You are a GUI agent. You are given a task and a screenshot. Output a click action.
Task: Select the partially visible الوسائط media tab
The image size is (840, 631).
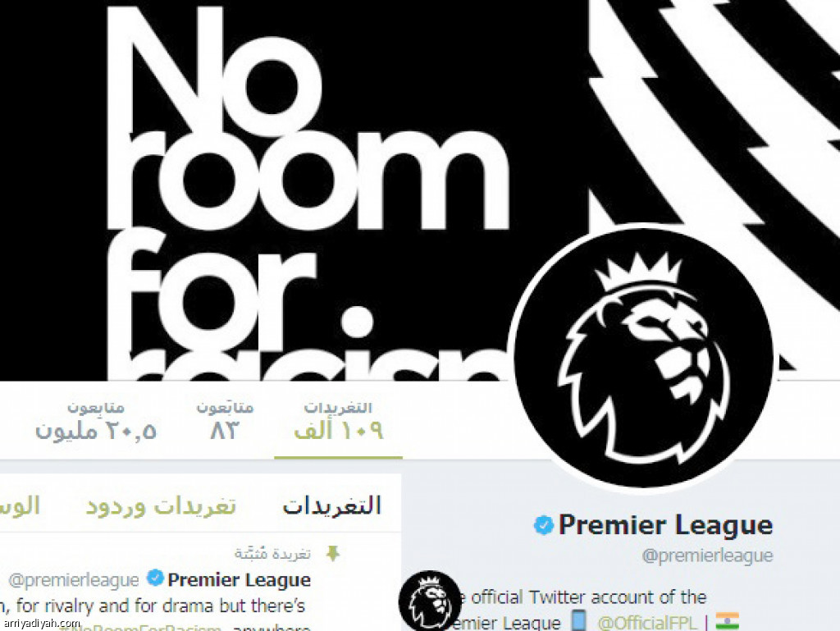(x=20, y=505)
